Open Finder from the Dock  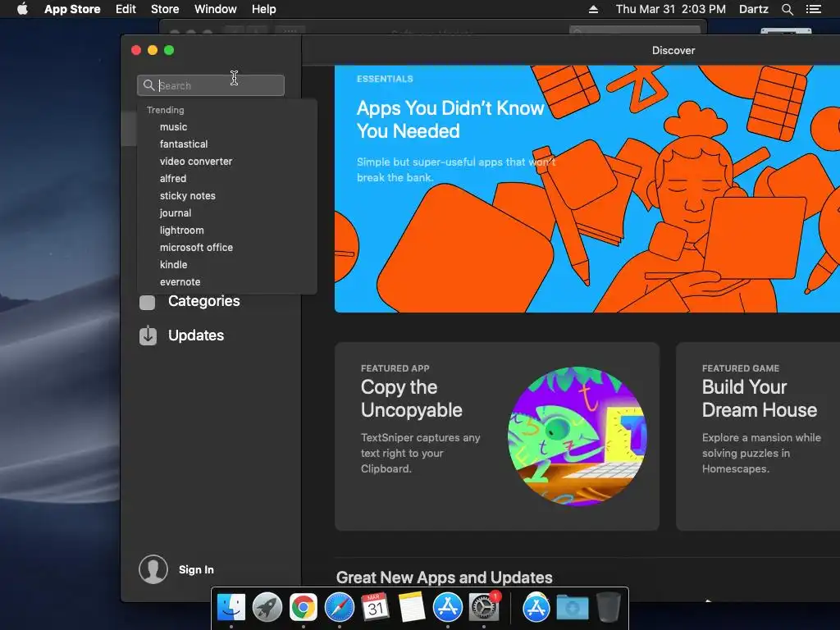coord(231,607)
